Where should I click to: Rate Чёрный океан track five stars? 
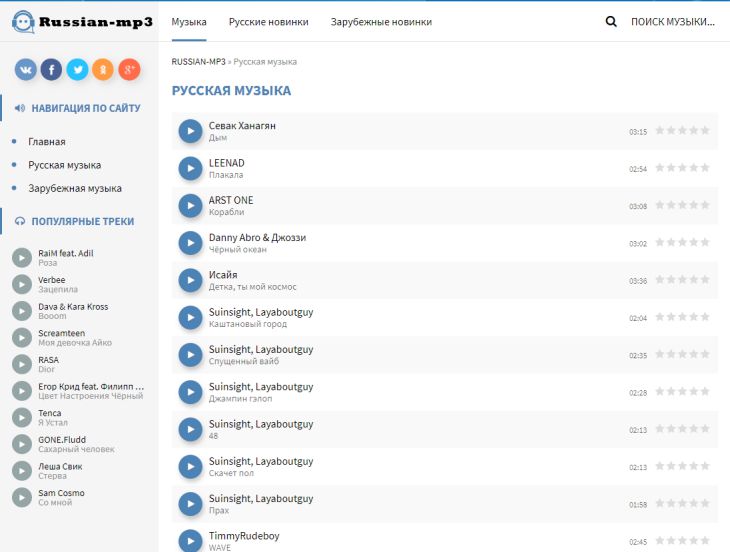point(705,242)
